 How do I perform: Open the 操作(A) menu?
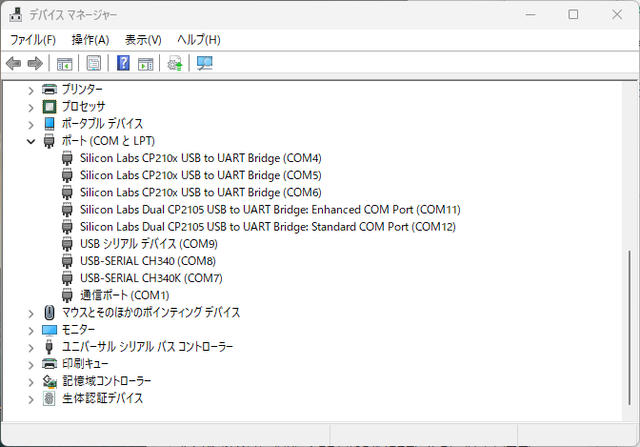tap(90, 40)
